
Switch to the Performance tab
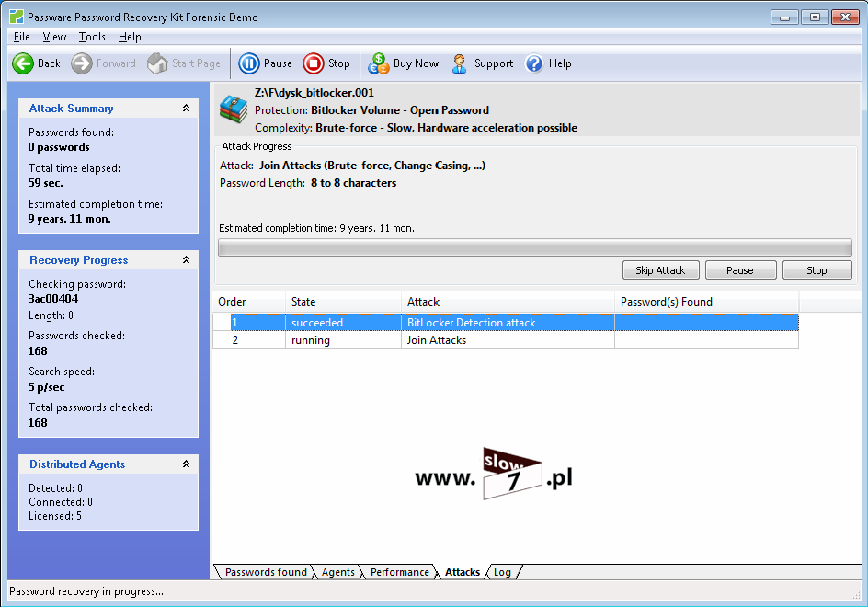click(400, 572)
